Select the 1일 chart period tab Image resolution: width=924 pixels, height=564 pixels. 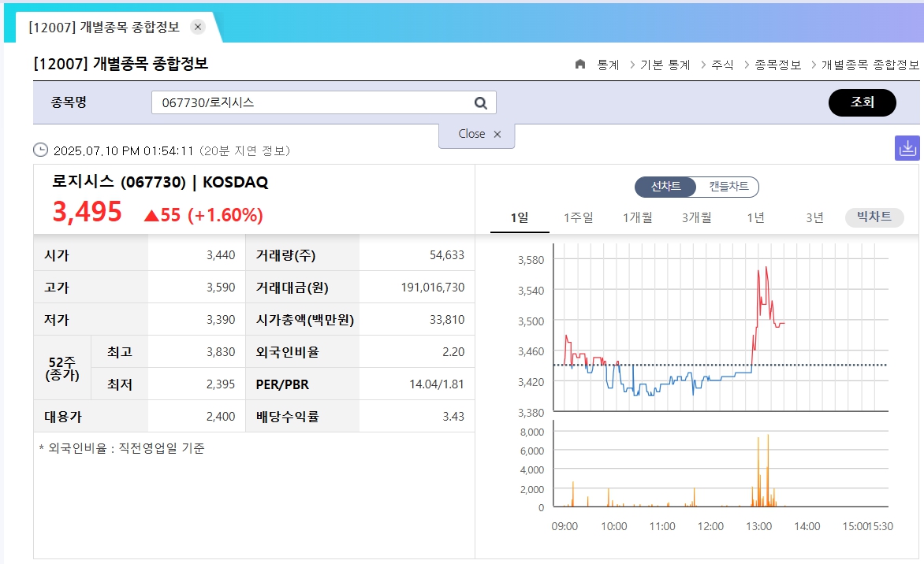(x=520, y=218)
